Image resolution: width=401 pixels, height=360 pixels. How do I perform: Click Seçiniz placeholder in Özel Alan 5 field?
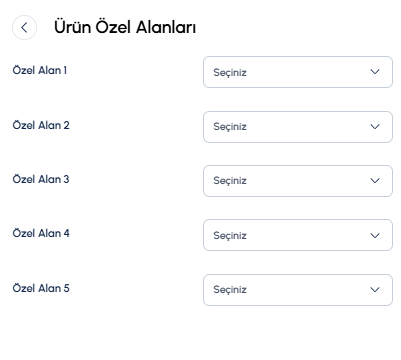tap(230, 290)
